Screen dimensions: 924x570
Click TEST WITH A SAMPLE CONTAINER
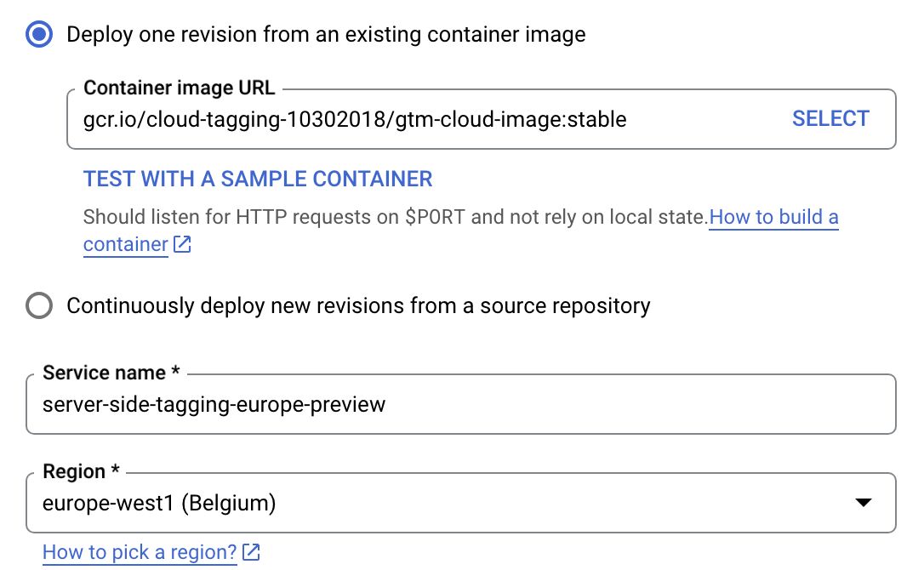[x=258, y=179]
